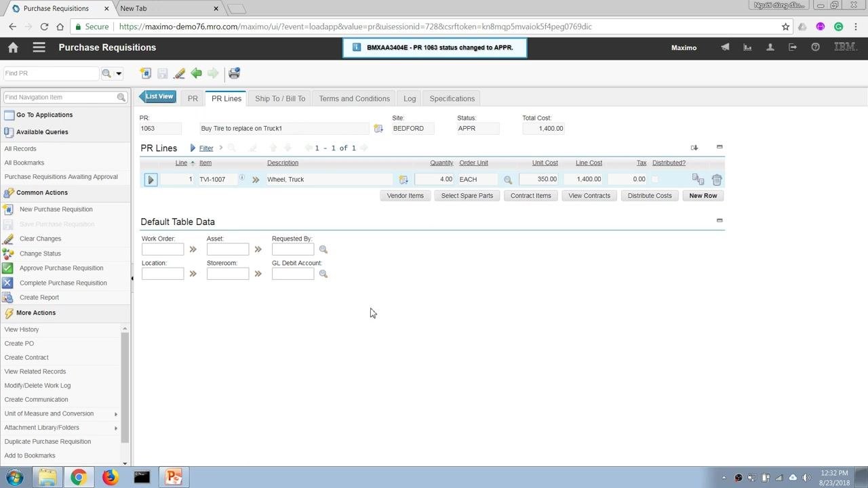The width and height of the screenshot is (868, 488).
Task: Download PR Lines table data icon
Action: [x=694, y=147]
